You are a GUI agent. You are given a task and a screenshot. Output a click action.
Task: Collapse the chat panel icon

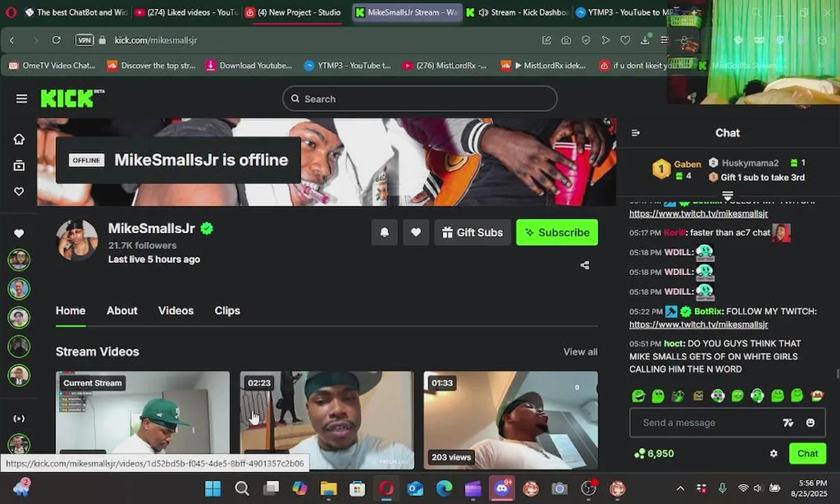(x=636, y=133)
